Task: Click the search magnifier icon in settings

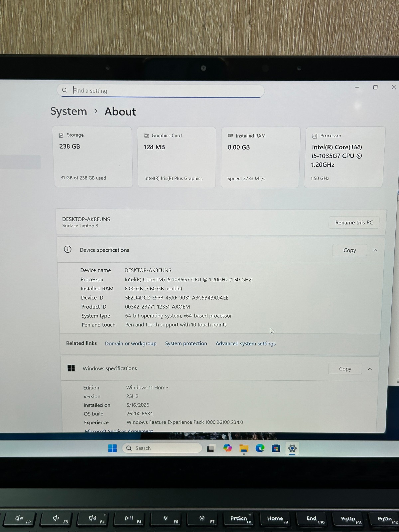Action: pyautogui.click(x=65, y=90)
